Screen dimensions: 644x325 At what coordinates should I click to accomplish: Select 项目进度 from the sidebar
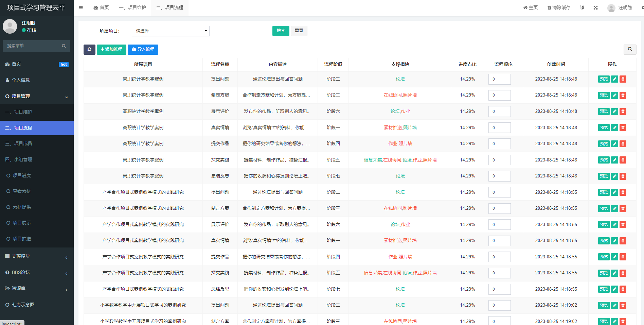coord(22,175)
